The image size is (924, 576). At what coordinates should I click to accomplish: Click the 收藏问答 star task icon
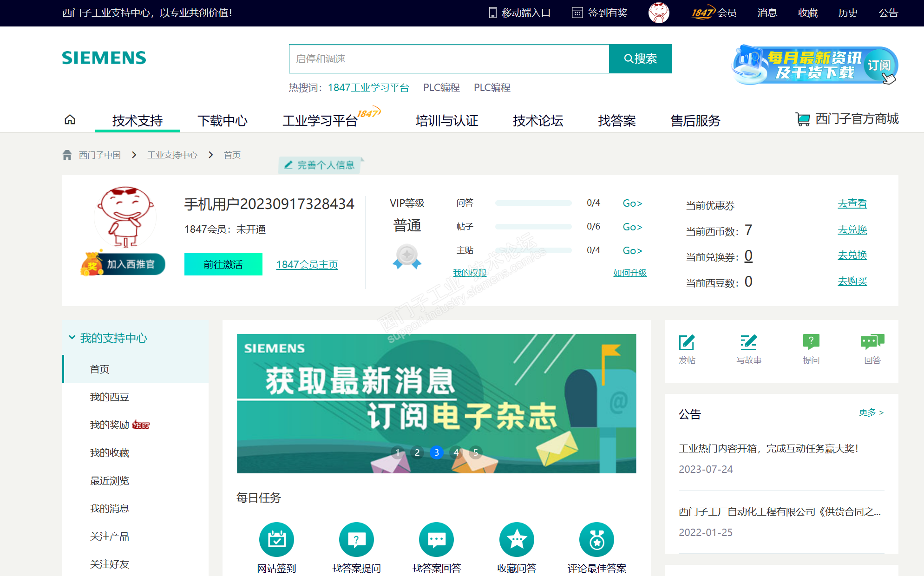click(x=517, y=539)
